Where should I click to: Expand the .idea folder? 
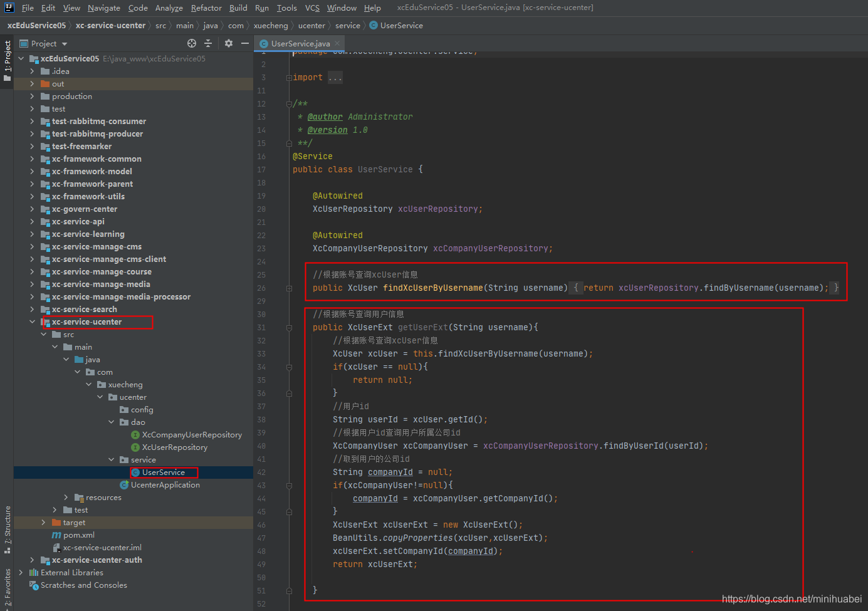point(33,71)
